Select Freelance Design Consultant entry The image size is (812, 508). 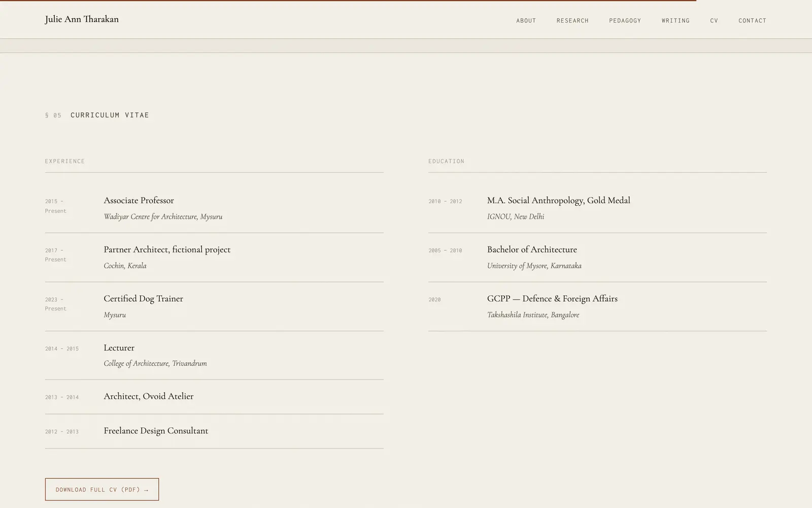point(156,431)
